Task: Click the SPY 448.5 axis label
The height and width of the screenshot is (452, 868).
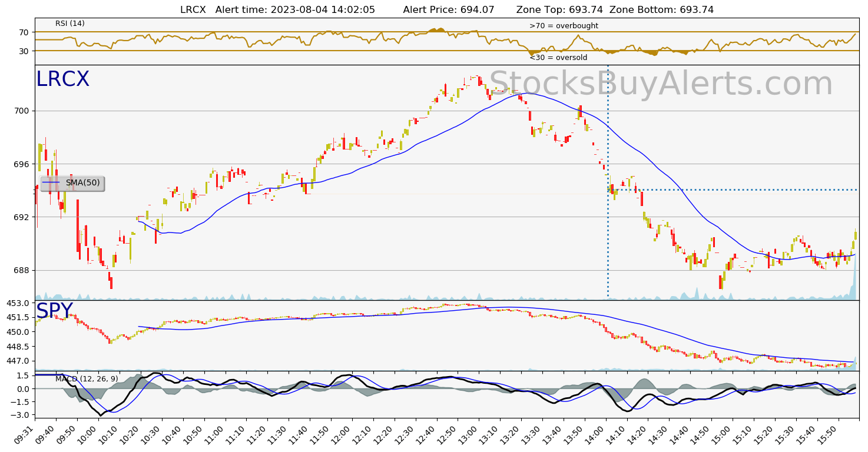Action: pyautogui.click(x=18, y=346)
